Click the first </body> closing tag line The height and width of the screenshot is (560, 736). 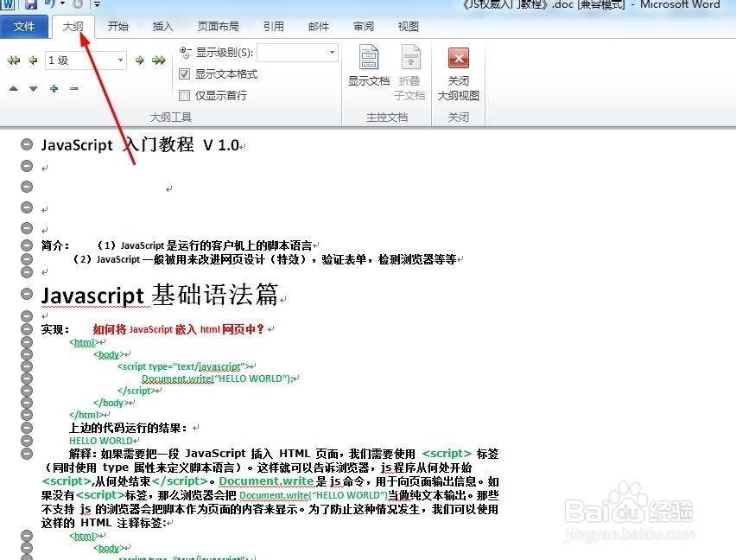(x=111, y=403)
